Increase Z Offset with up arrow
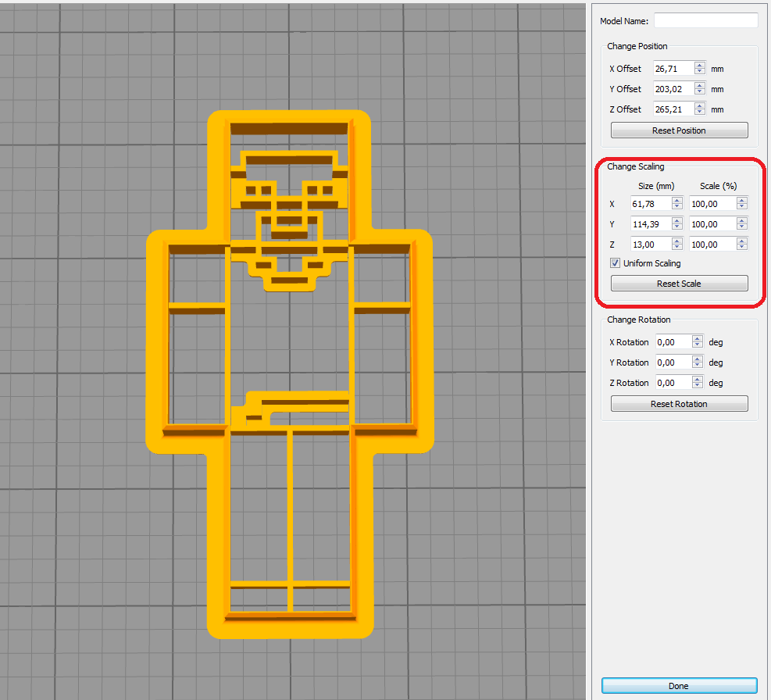Screen dimensions: 771x700 click(x=700, y=105)
